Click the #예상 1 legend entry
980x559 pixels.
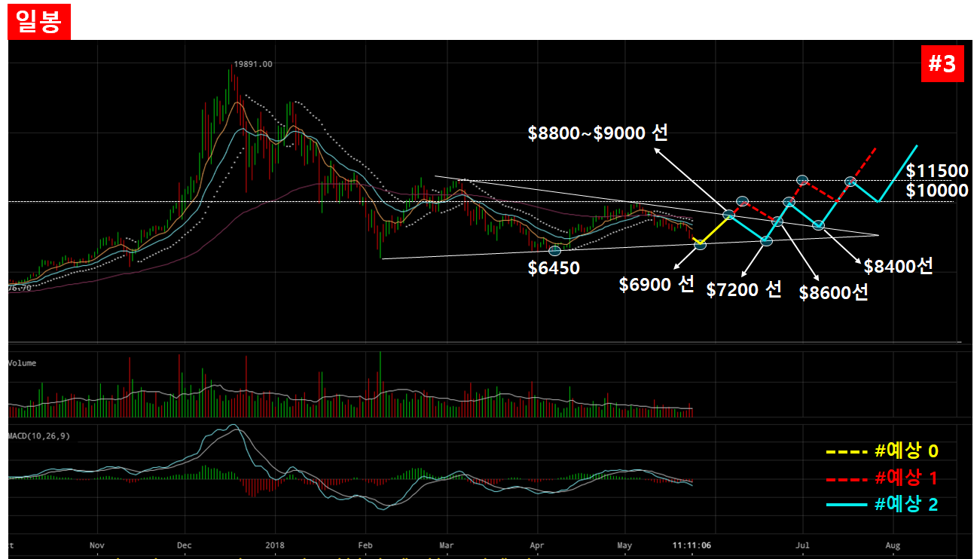(882, 478)
